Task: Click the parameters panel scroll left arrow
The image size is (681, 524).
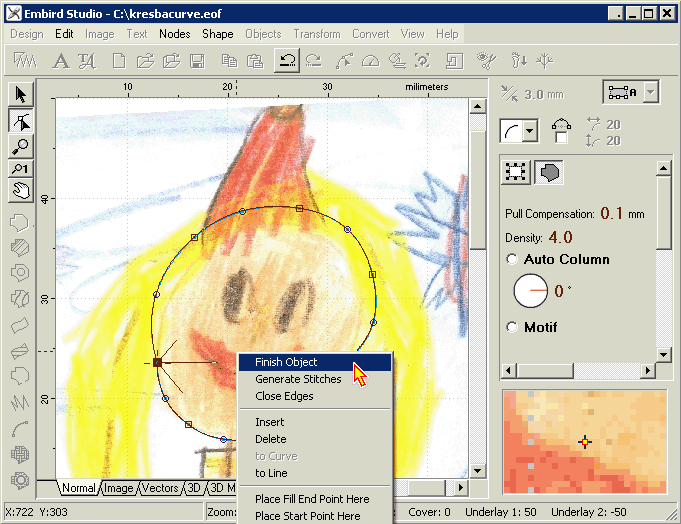Action: (509, 371)
